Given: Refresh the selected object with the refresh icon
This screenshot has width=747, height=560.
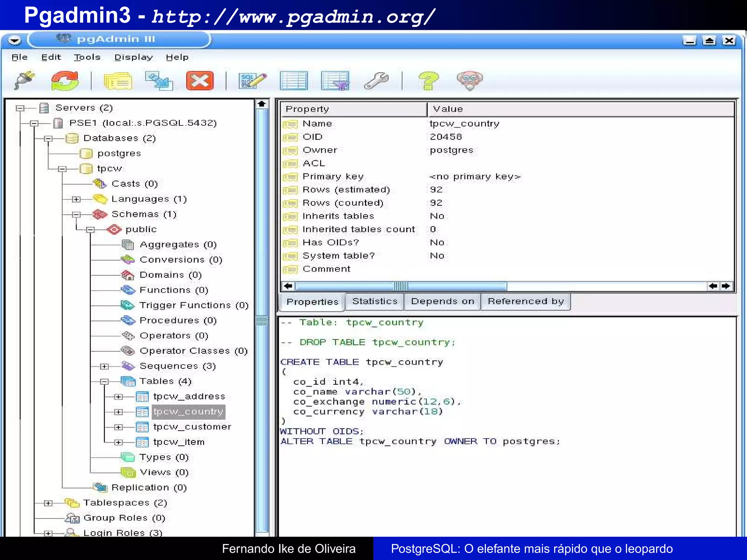Looking at the screenshot, I should (x=65, y=81).
